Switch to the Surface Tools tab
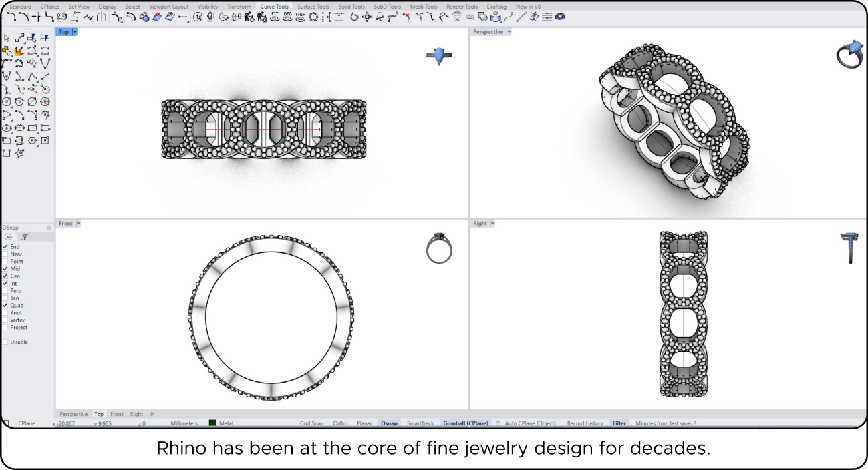The height and width of the screenshot is (470, 868). 313,7
